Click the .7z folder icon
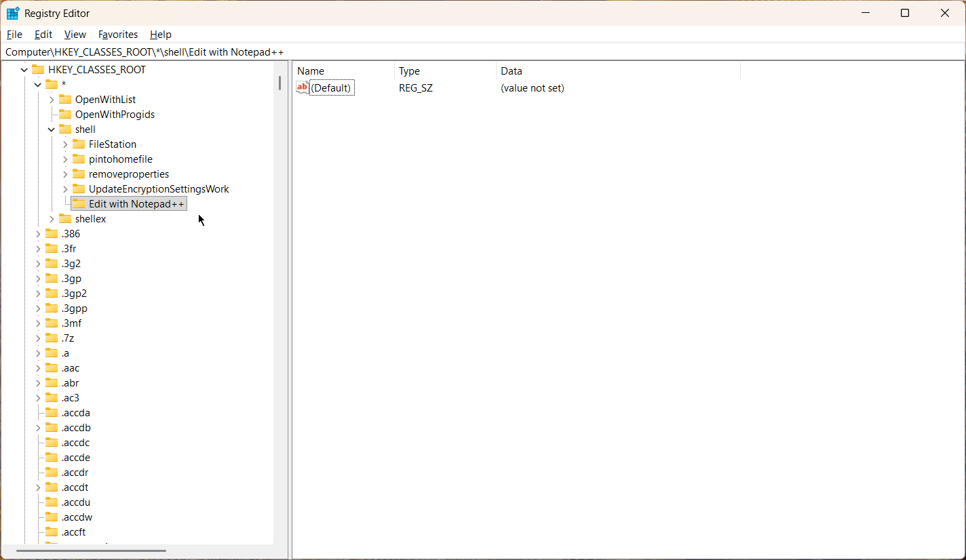This screenshot has height=560, width=966. click(52, 338)
